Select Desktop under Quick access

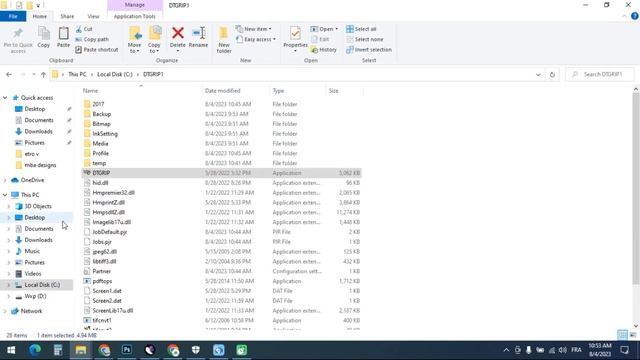34,109
